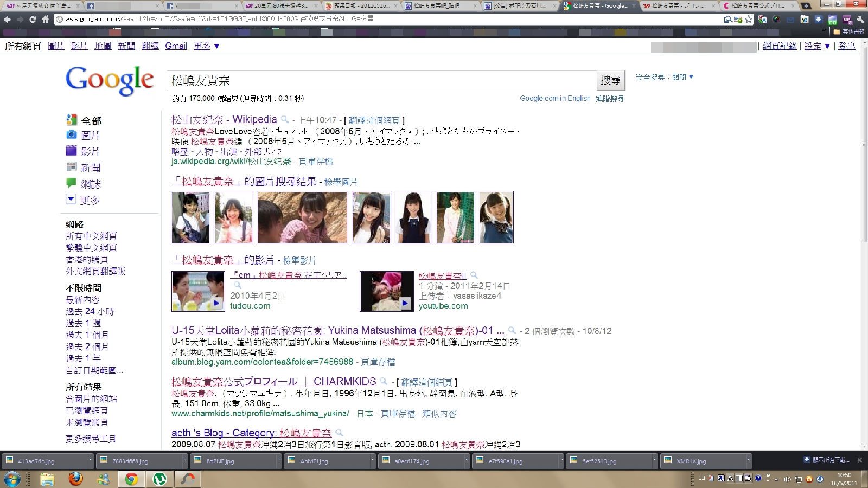Open the dropdown arrow for AbMFJ.jpg download

click(373, 461)
